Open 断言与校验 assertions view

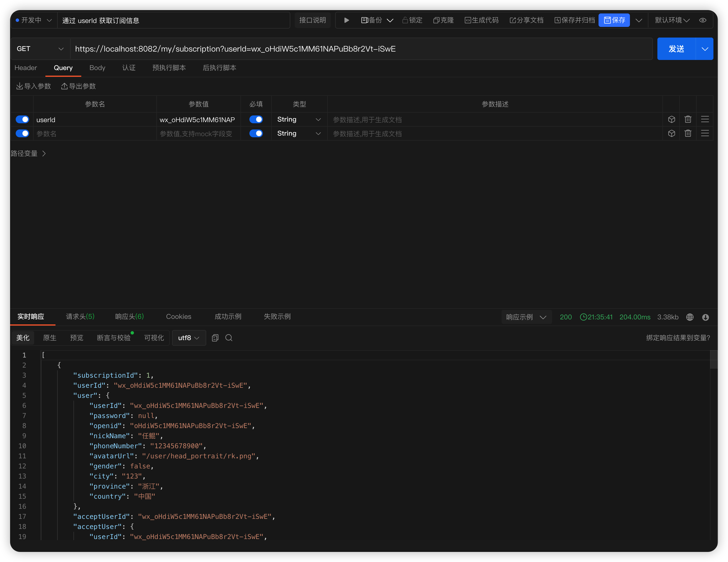click(114, 338)
